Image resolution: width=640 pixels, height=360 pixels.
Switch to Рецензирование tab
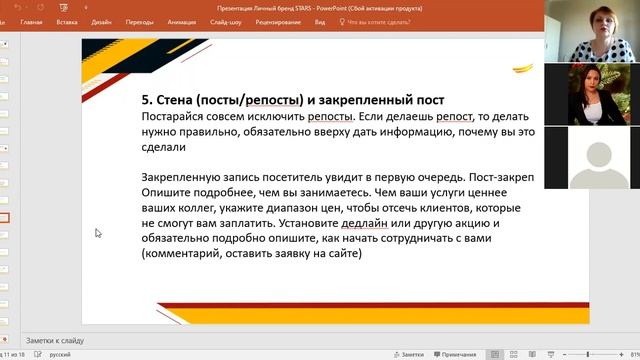tap(278, 22)
